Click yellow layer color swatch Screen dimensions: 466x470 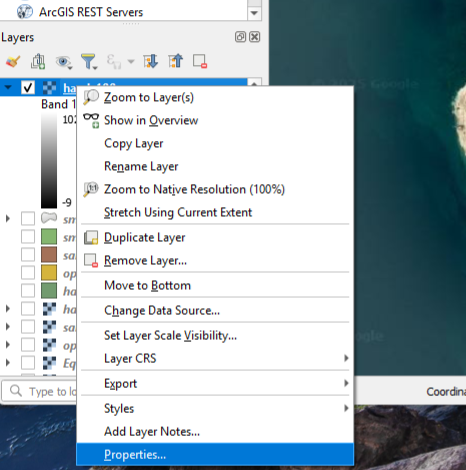(49, 273)
